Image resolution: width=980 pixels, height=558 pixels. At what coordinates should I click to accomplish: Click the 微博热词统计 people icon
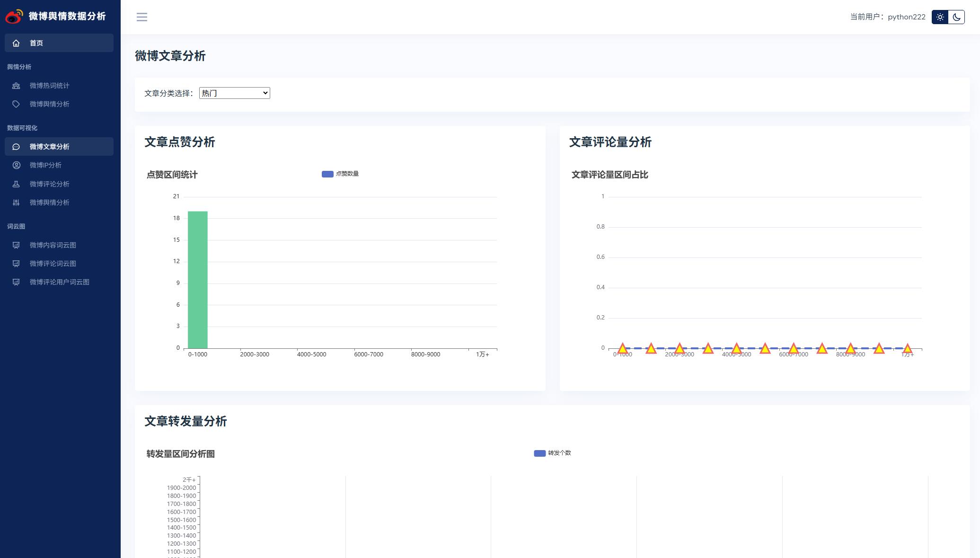pyautogui.click(x=16, y=86)
